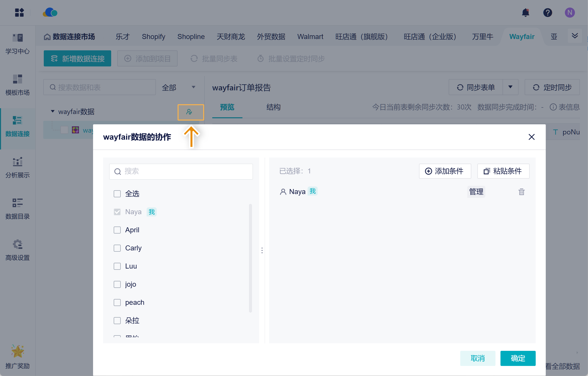Viewport: 588px width, 376px height.
Task: Switch to the 结构 tab
Action: [x=273, y=107]
